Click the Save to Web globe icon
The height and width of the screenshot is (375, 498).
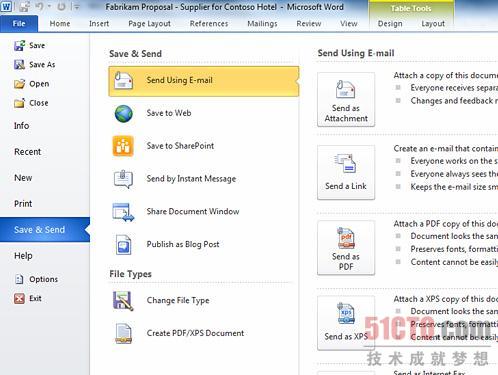124,113
